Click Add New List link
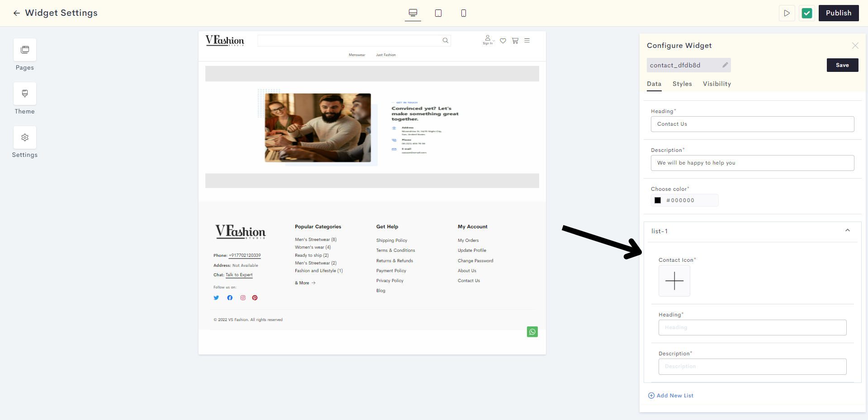 pyautogui.click(x=671, y=396)
